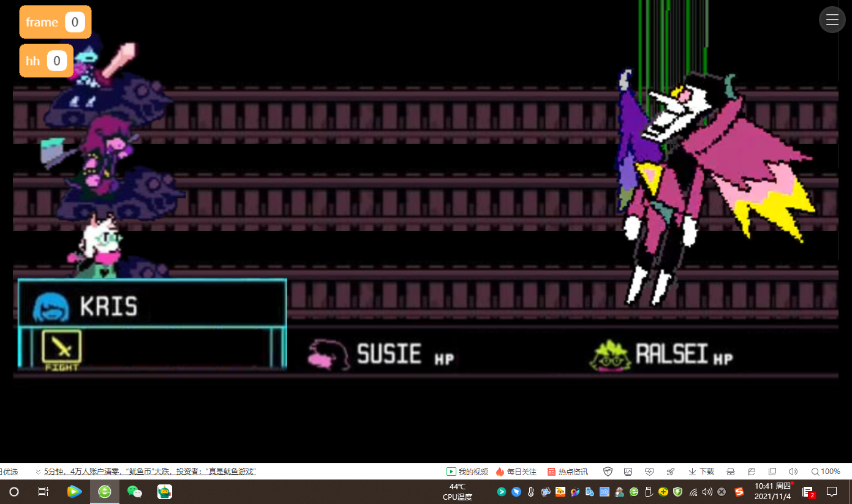Click the browser engine mode icon in the status bar
The width and height of the screenshot is (852, 504).
[752, 472]
